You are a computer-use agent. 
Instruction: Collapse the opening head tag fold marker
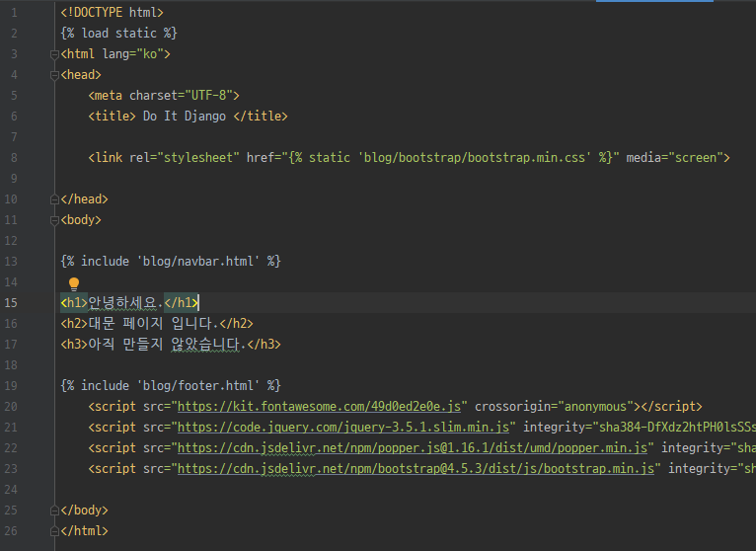[54, 75]
